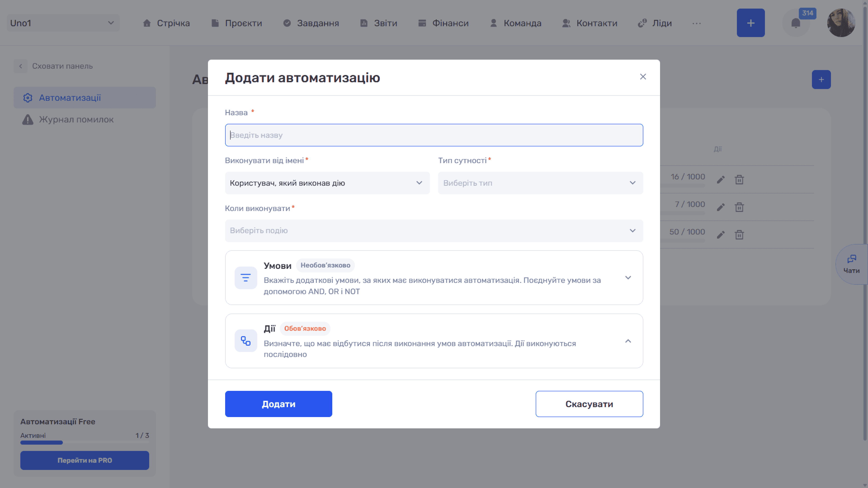
Task: Open Проєкти in the top navigation
Action: click(x=236, y=23)
